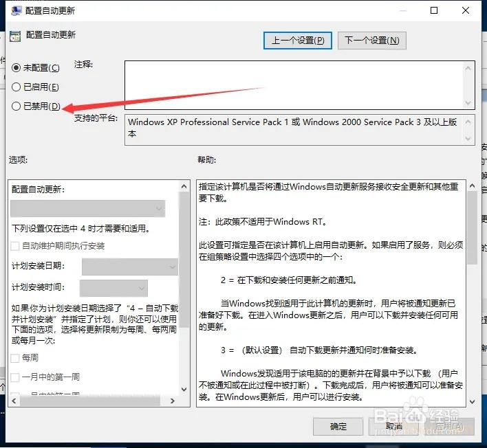The width and height of the screenshot is (487, 448).
Task: Click the 选项: label
Action: [19, 160]
